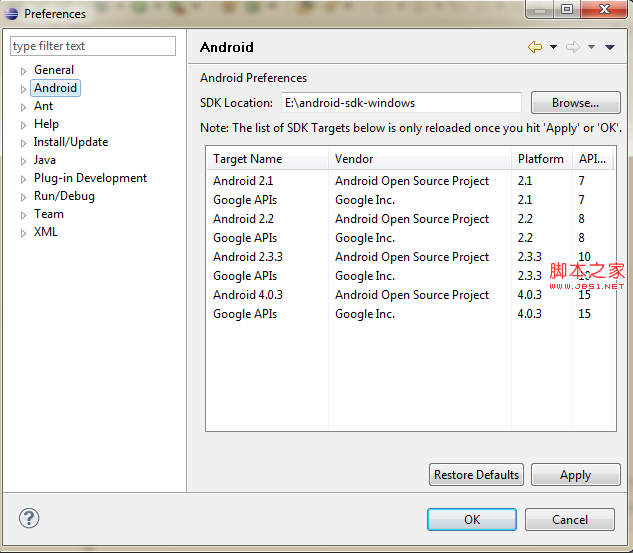Expand the Team tree node
The width and height of the screenshot is (633, 553).
[23, 215]
